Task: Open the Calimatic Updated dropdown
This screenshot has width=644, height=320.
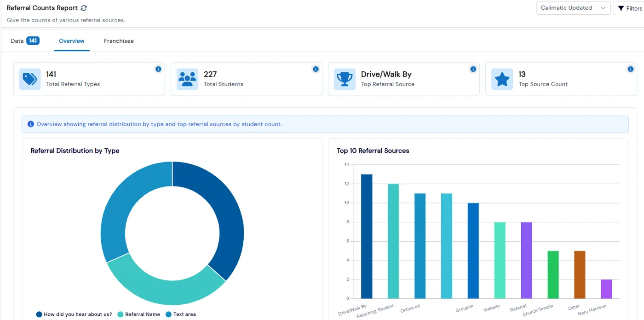Action: (573, 8)
